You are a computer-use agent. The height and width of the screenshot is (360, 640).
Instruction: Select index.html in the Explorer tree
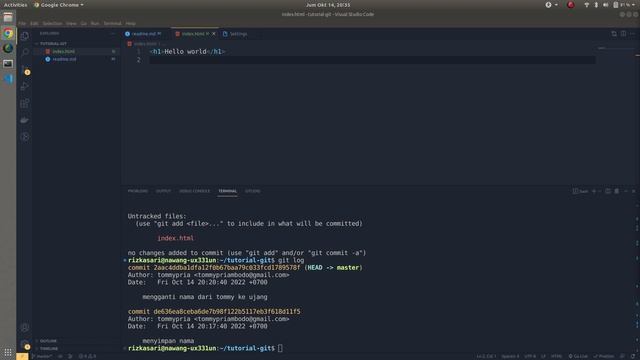pyautogui.click(x=77, y=51)
